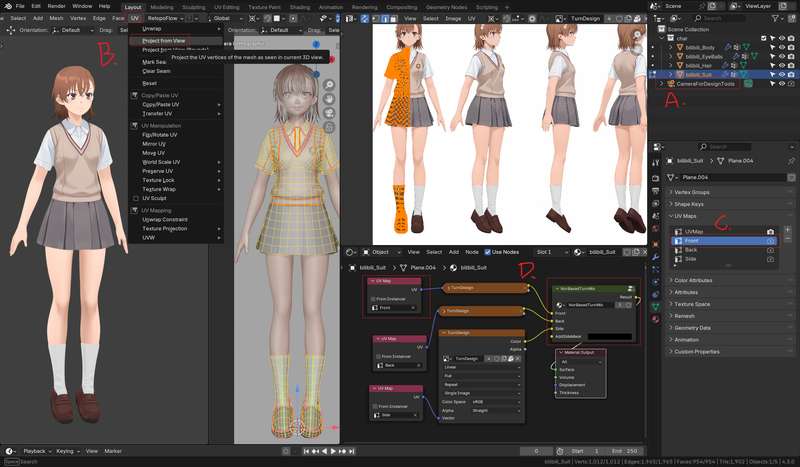Select bilibili_Eyeballs in the outliner

(x=704, y=56)
